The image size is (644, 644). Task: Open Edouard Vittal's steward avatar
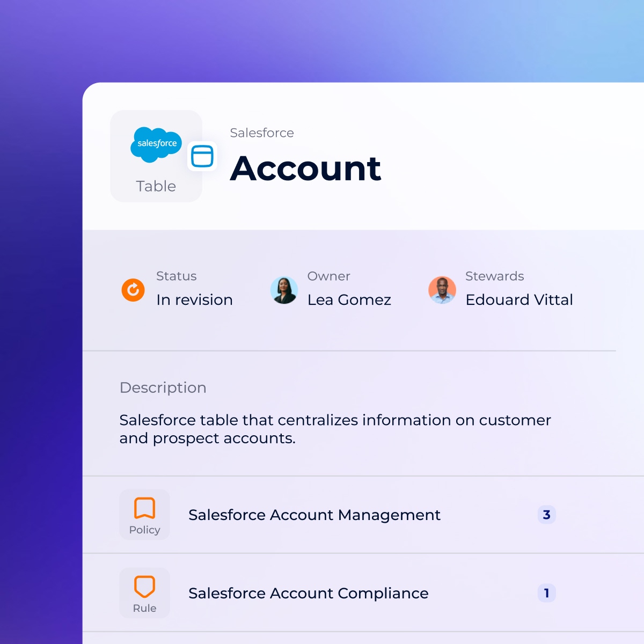(442, 290)
